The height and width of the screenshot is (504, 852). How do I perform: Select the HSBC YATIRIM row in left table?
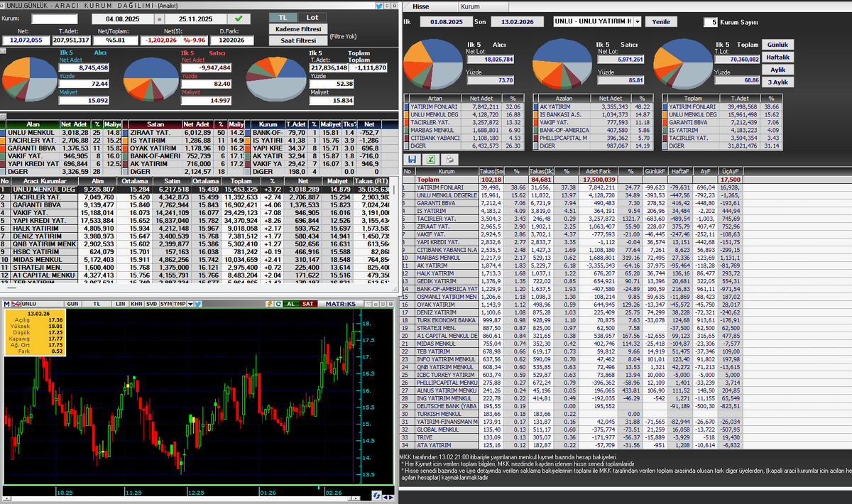(x=194, y=251)
